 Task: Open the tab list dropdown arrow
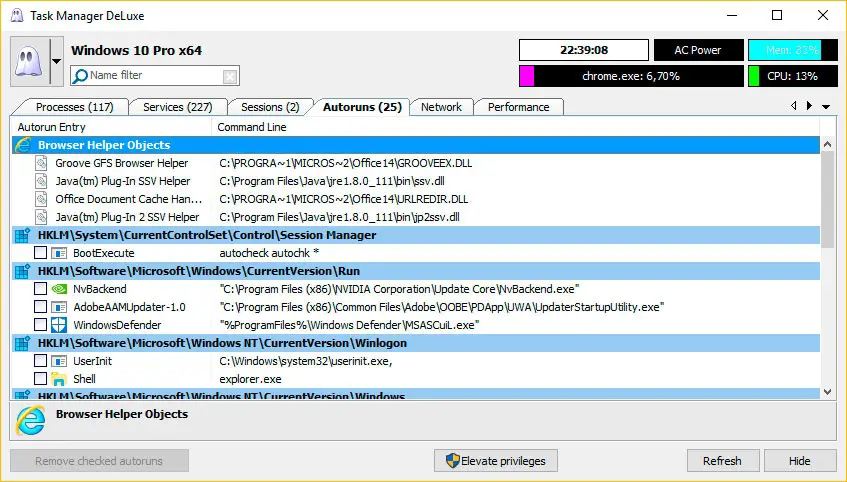[826, 106]
